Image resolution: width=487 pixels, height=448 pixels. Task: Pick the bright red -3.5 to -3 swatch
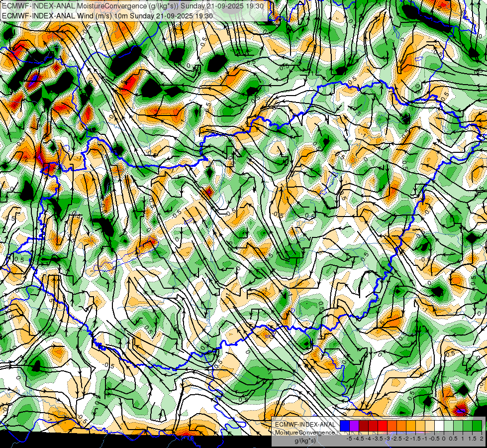click(x=383, y=426)
